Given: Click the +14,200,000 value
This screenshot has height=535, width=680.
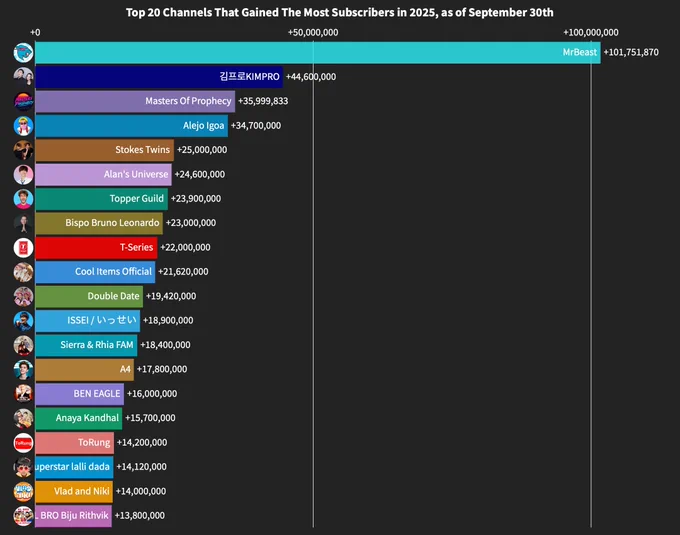Looking at the screenshot, I should (142, 443).
